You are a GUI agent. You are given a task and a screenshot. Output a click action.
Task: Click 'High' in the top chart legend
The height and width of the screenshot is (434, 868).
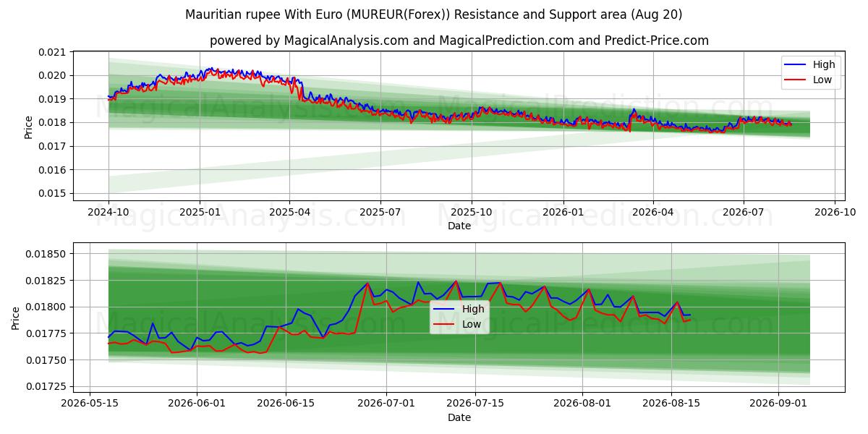click(824, 64)
